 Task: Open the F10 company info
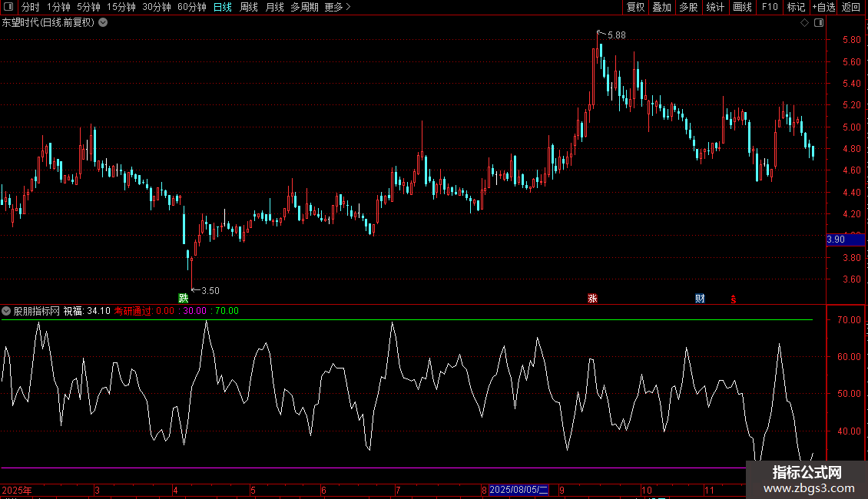[770, 7]
